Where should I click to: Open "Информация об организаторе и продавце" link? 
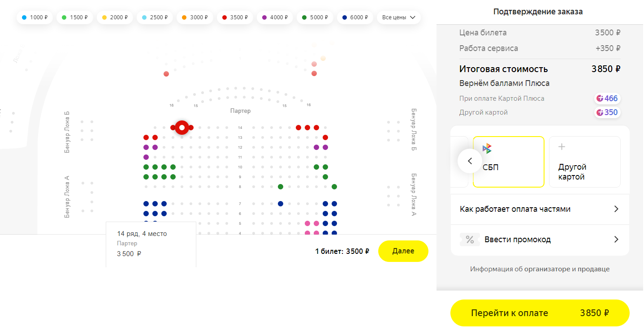[540, 269]
